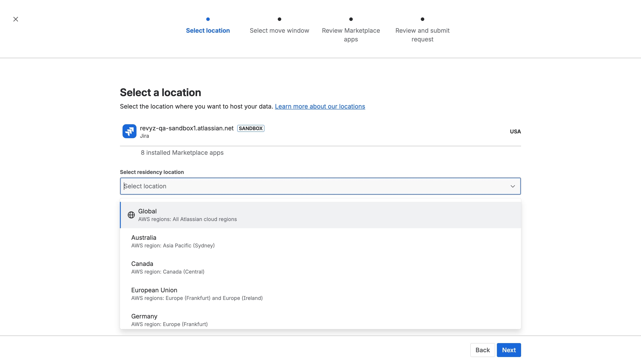641x364 pixels.
Task: Select European Union location option
Action: point(320,294)
